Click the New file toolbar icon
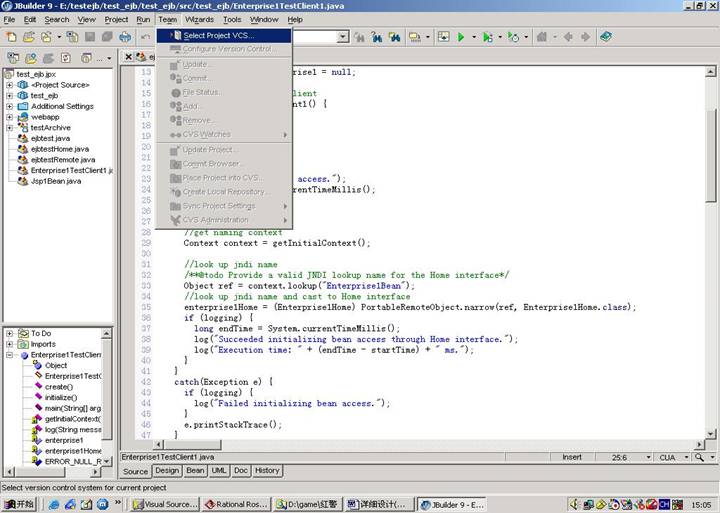 (11, 37)
